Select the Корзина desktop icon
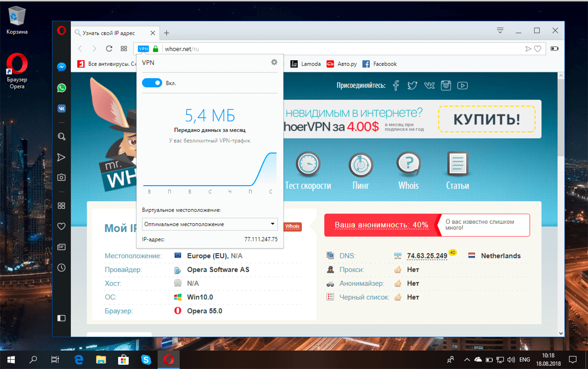Screen dimensions: 588x369 17,21
